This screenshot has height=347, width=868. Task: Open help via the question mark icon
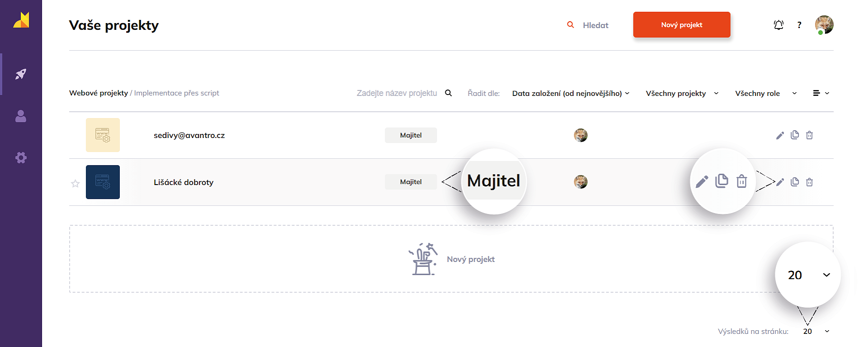pos(799,25)
